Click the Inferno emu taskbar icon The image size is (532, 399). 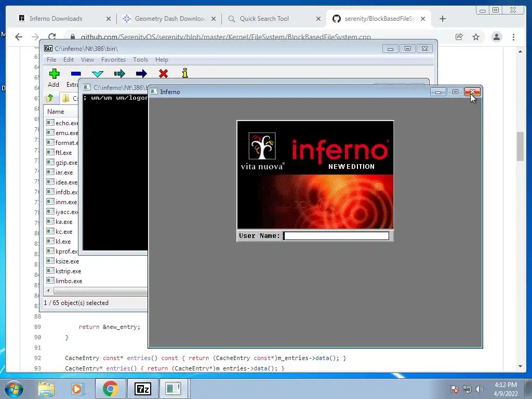point(173,389)
